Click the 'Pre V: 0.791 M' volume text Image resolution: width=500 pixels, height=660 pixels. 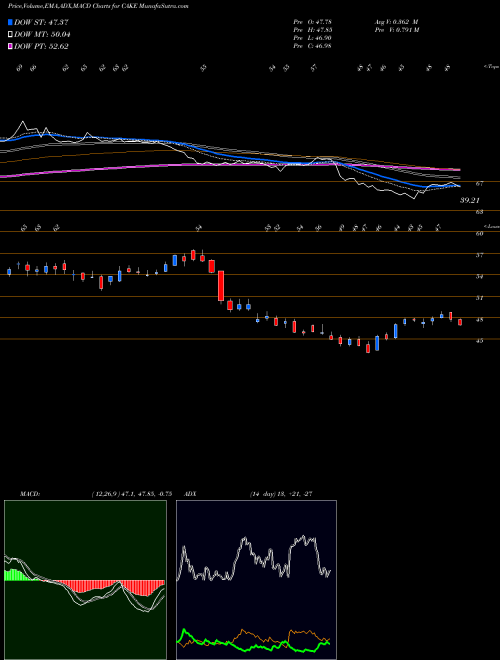pyautogui.click(x=396, y=29)
